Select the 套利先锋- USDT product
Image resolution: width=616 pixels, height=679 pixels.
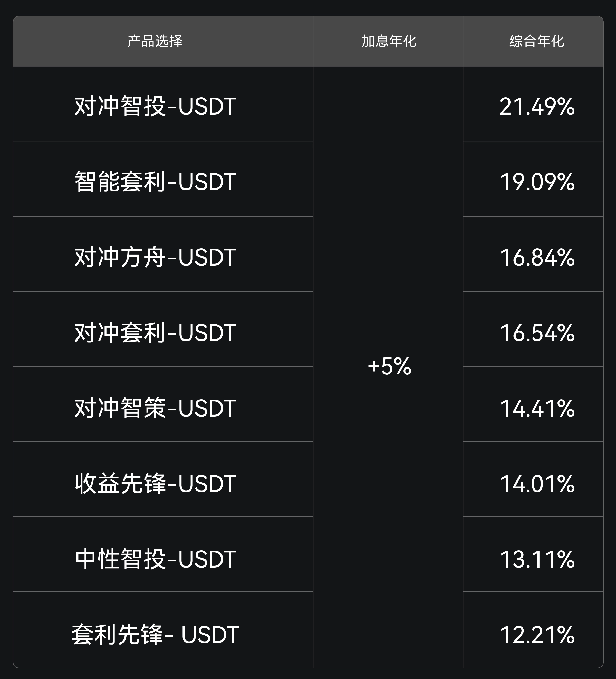tap(155, 634)
